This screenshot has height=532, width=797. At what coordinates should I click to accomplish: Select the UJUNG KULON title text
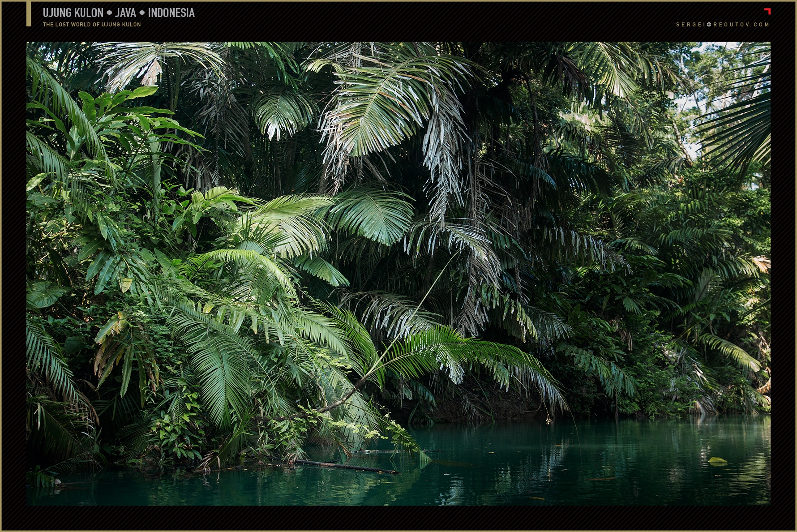click(73, 13)
